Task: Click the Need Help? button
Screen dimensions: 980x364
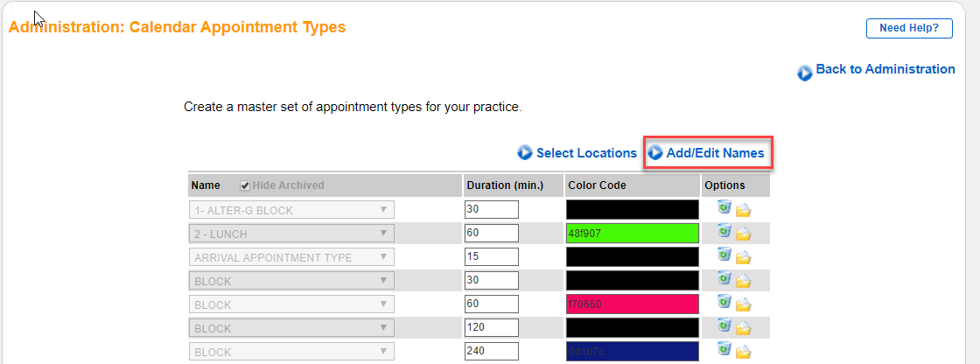Action: click(x=909, y=28)
